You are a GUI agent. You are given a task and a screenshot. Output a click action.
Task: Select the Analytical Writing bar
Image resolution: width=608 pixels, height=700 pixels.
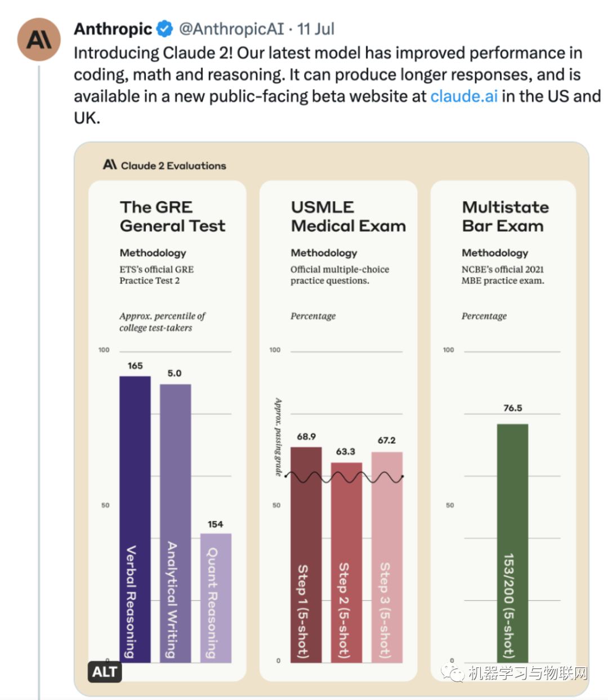[176, 524]
